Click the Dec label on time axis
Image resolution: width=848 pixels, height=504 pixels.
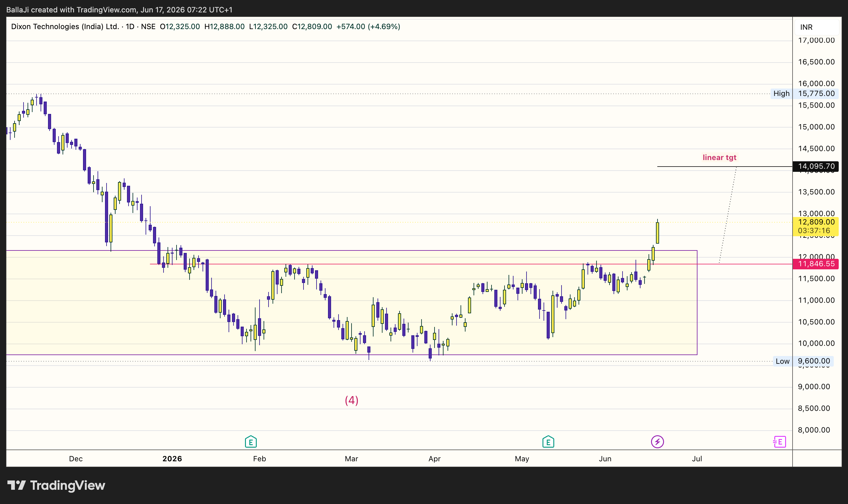click(76, 459)
